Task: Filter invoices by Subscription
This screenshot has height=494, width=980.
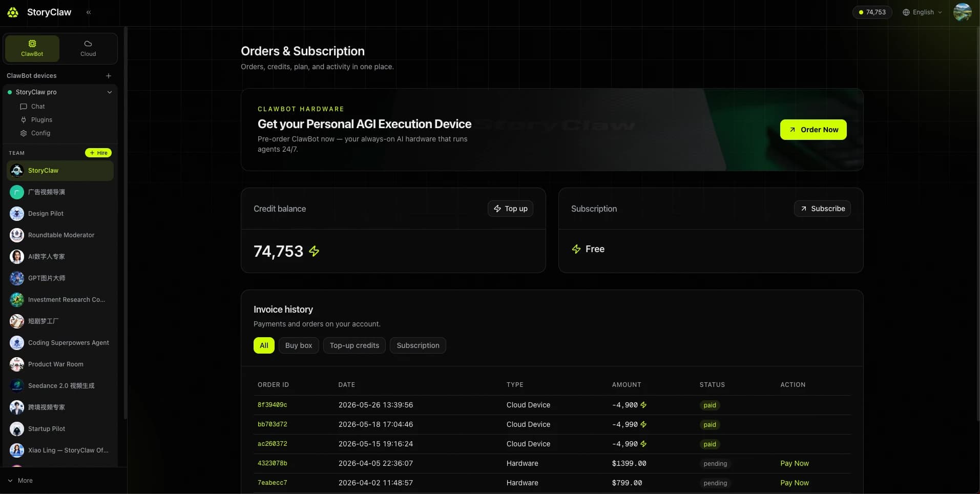Action: point(418,345)
